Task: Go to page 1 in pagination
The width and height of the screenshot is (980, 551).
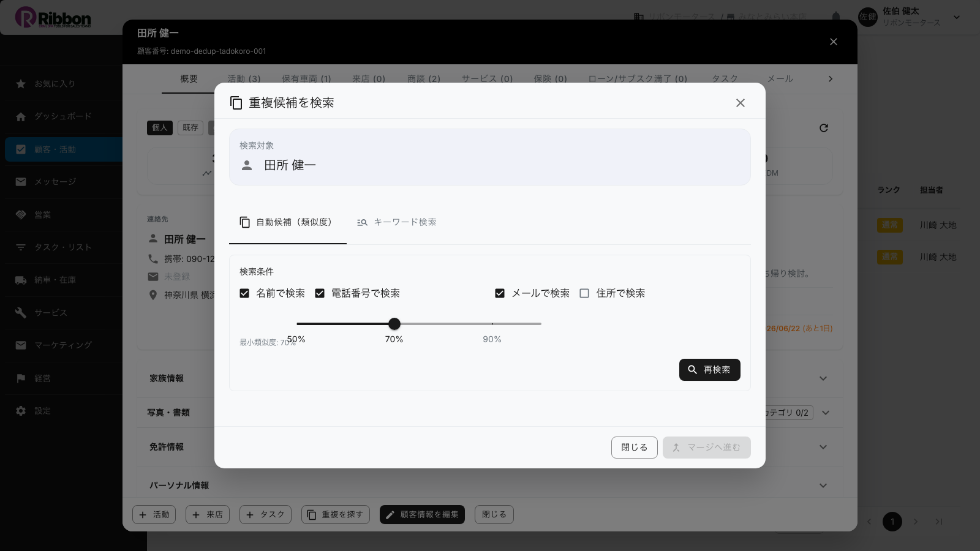Action: pyautogui.click(x=892, y=522)
